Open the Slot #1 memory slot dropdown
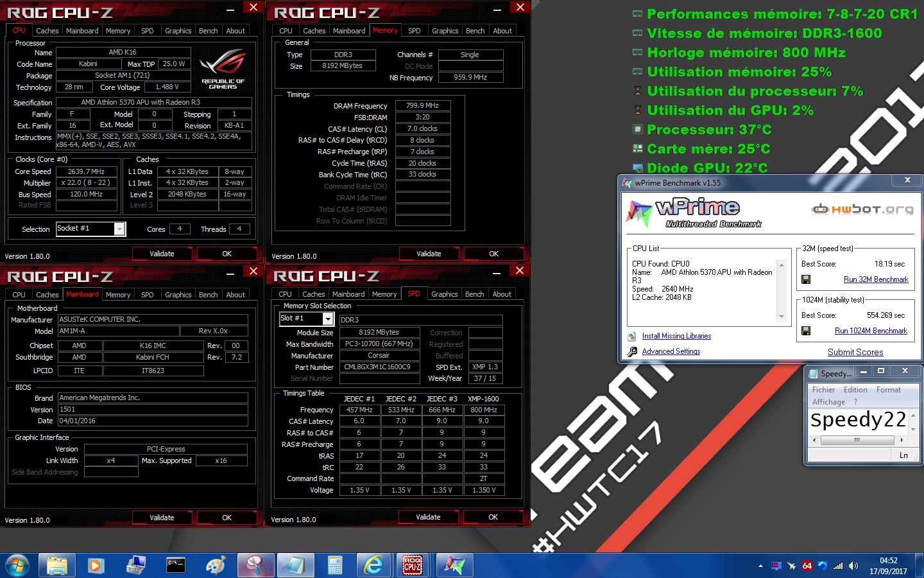Viewport: 924px width, 578px height. pos(328,319)
